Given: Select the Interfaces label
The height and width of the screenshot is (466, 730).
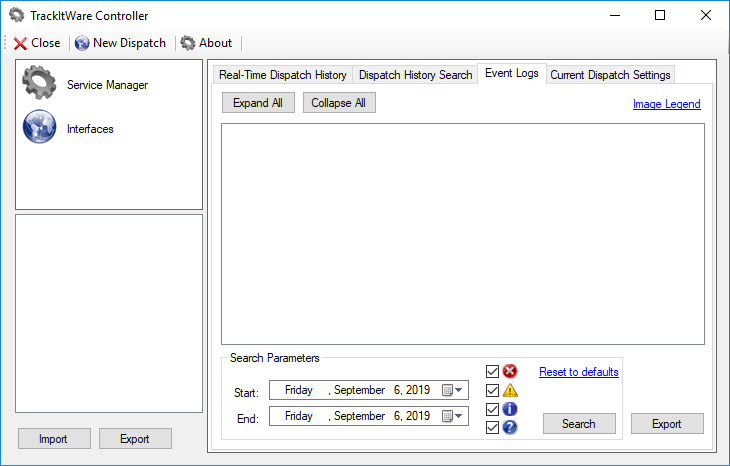Looking at the screenshot, I should tap(90, 129).
